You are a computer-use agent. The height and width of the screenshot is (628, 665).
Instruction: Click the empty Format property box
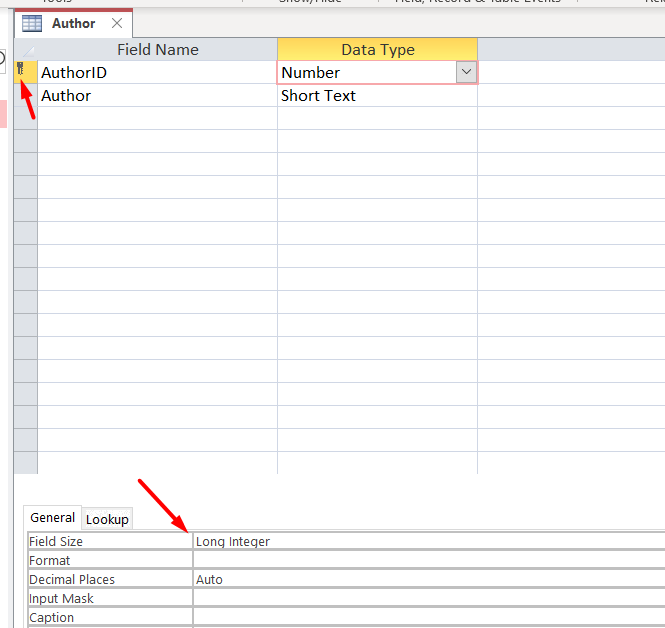[x=428, y=560]
